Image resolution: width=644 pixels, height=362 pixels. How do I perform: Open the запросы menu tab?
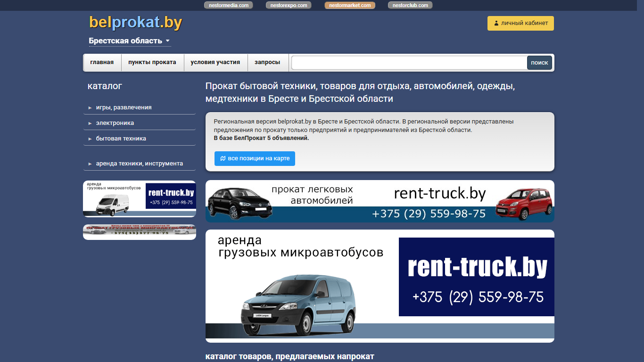click(x=267, y=62)
